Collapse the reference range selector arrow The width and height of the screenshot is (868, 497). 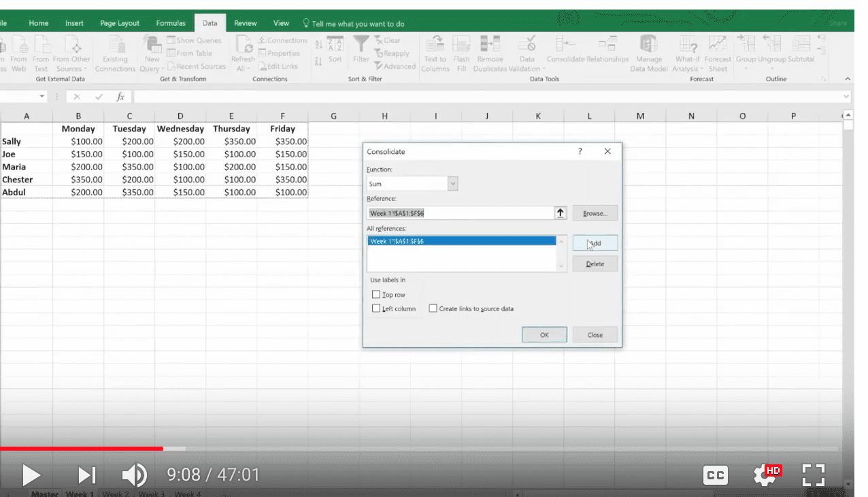561,213
